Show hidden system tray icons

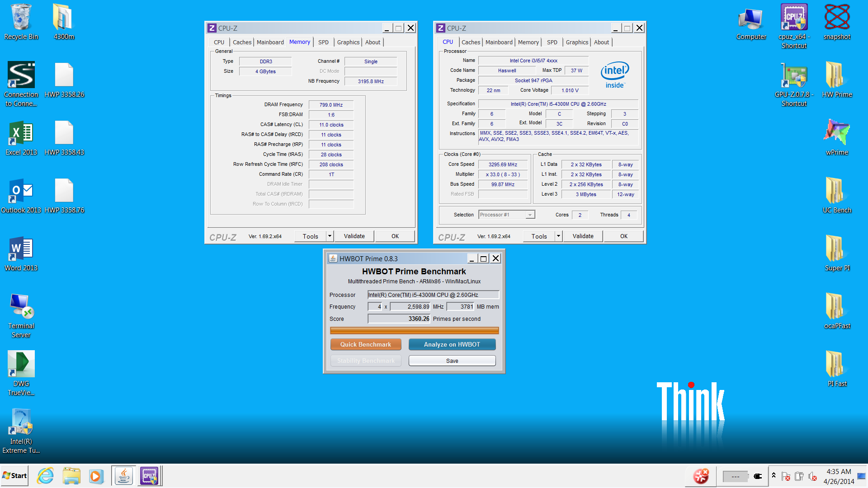coord(774,475)
